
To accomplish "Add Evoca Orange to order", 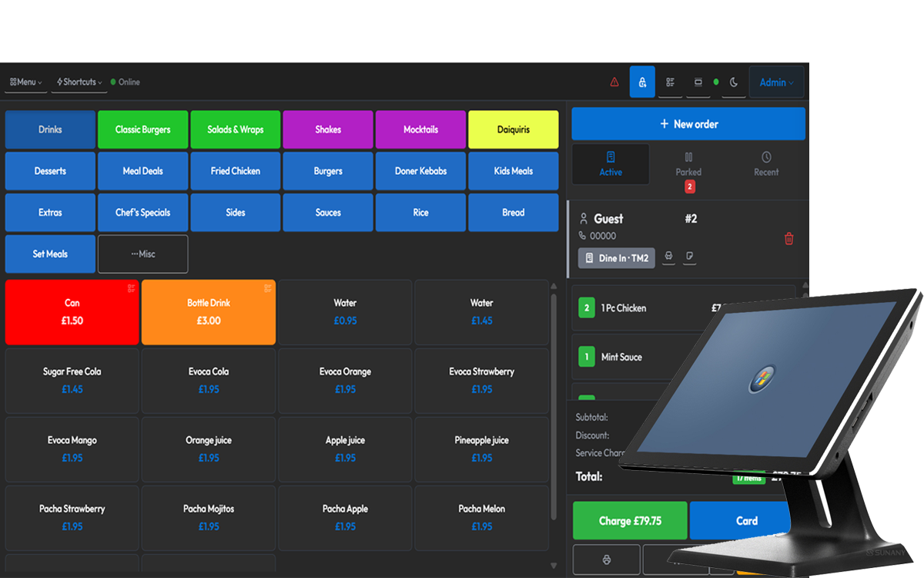I will click(x=345, y=381).
